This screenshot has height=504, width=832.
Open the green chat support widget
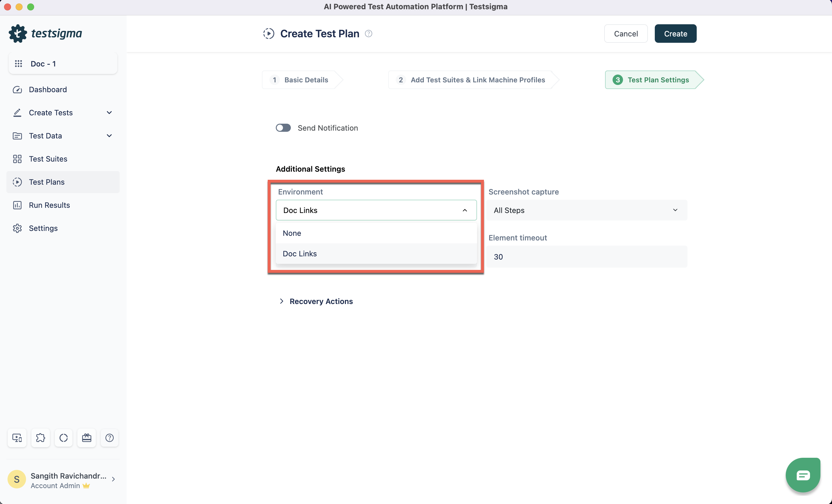803,475
